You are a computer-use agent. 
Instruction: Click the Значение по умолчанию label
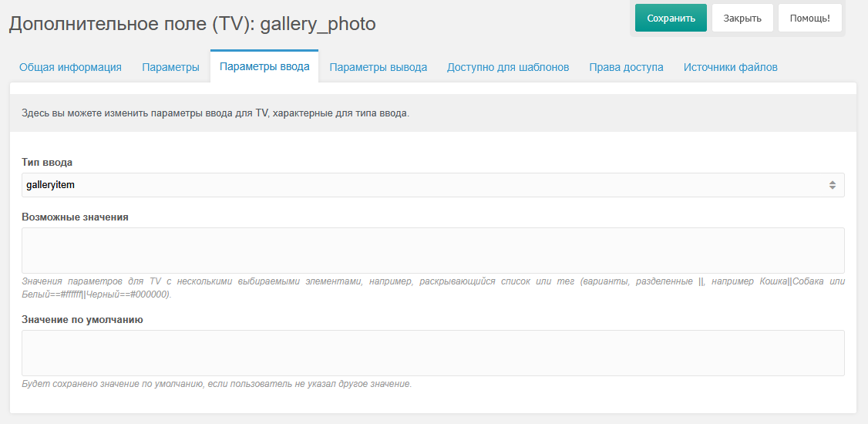coord(82,320)
